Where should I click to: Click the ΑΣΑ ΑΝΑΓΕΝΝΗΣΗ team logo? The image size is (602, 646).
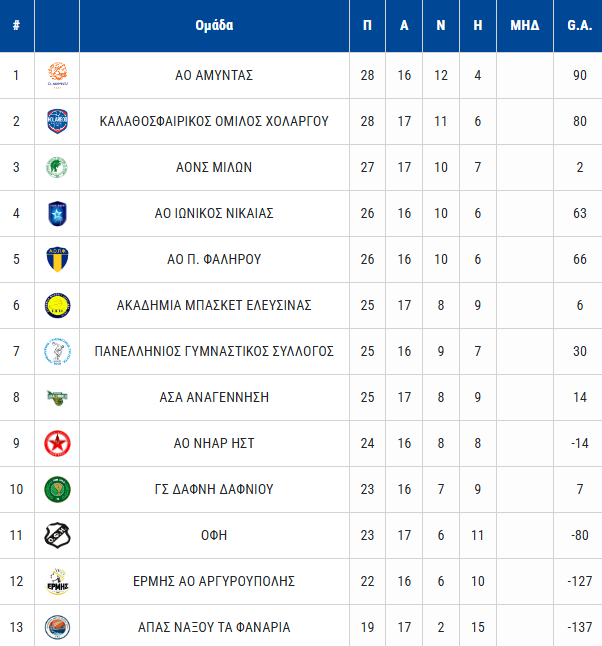(57, 397)
